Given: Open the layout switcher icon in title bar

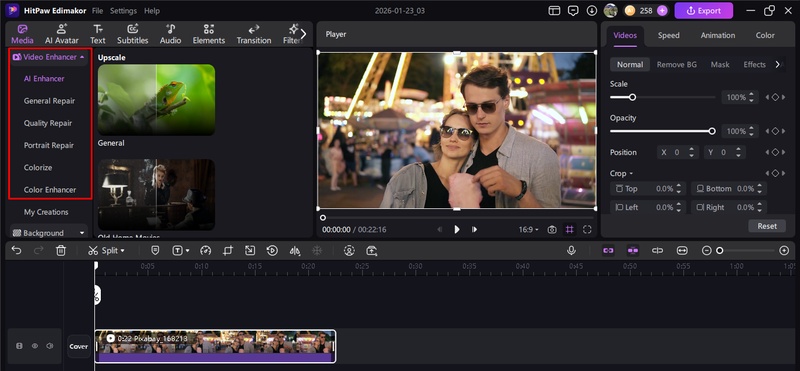Looking at the screenshot, I should [x=554, y=10].
